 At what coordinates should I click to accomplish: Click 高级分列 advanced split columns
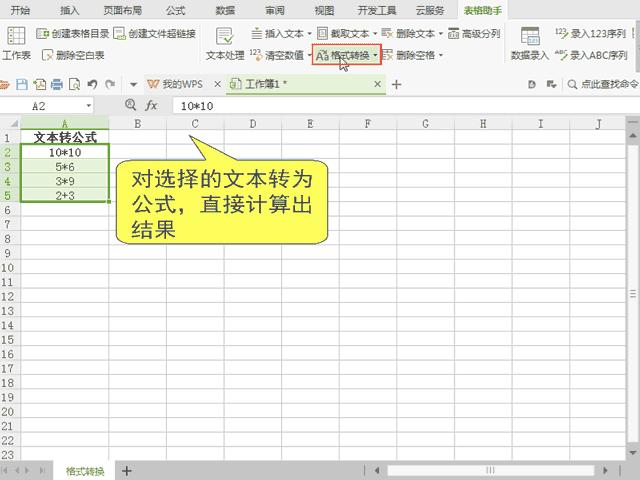(x=474, y=33)
